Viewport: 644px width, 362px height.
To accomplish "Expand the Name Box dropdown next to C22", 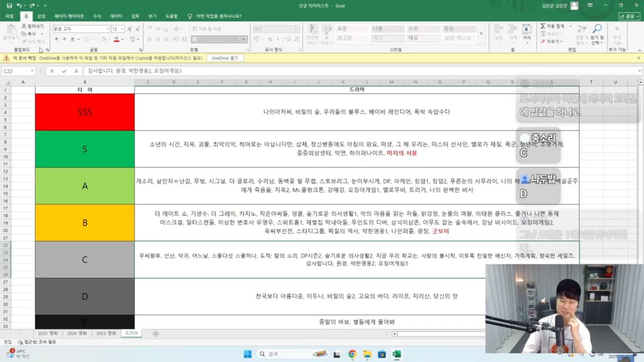I will 32,71.
